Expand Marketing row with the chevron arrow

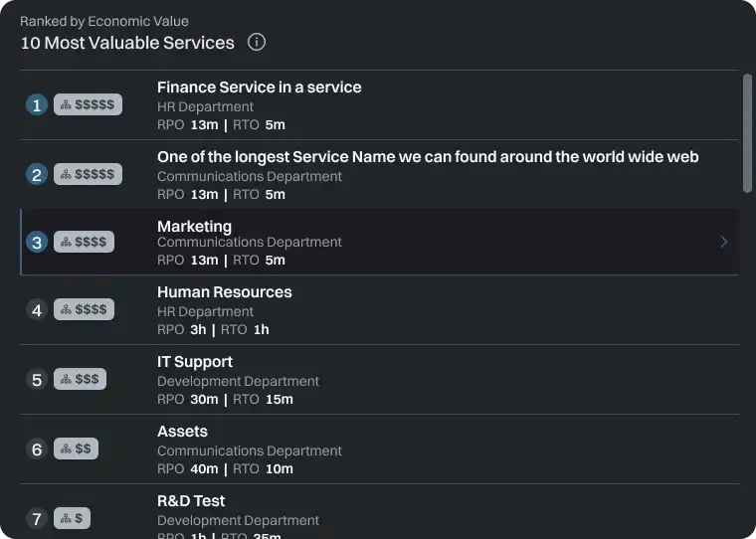(723, 242)
